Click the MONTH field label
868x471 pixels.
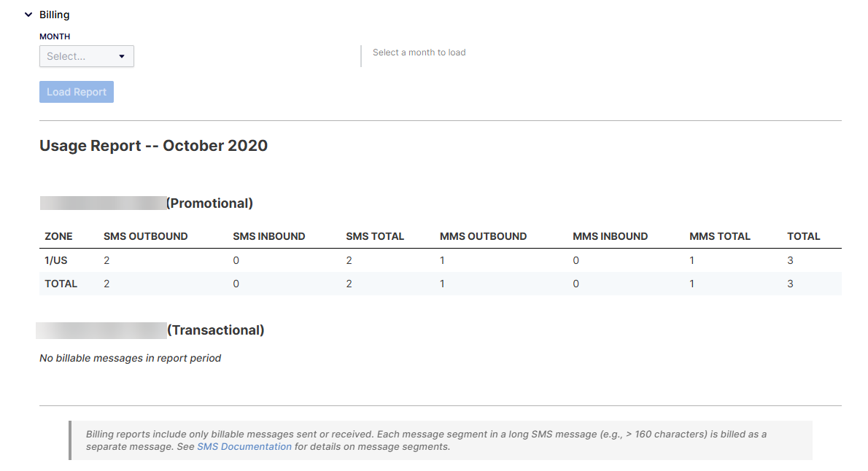click(x=55, y=36)
